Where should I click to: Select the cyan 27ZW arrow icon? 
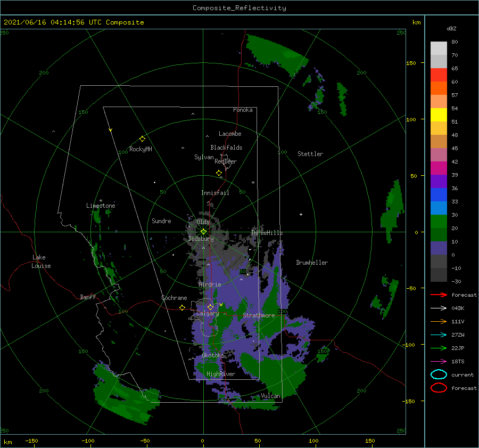coord(439,335)
